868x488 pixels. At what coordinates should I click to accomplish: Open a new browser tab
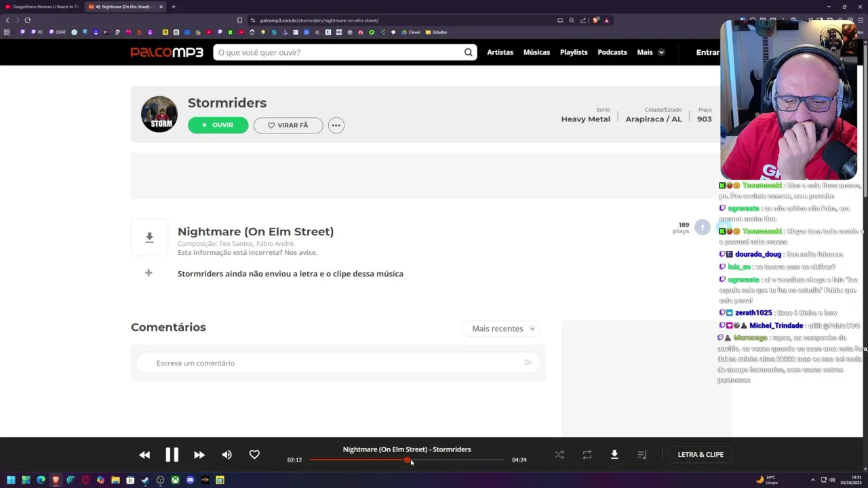point(174,7)
